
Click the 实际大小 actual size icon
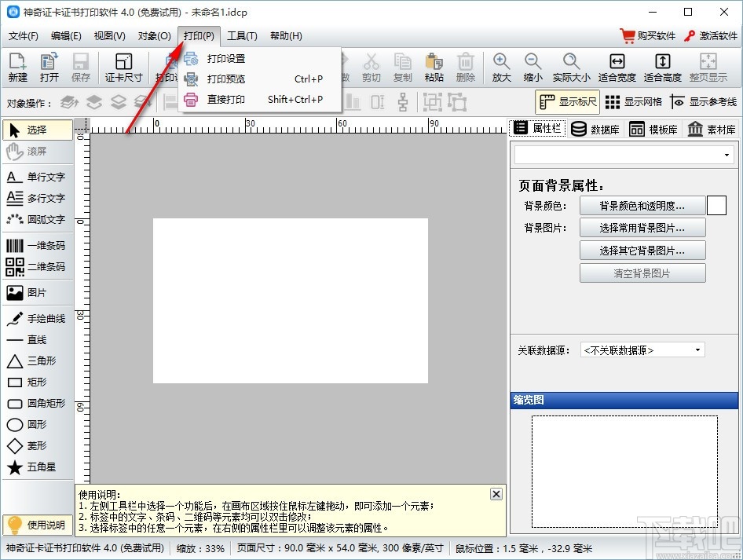(571, 68)
